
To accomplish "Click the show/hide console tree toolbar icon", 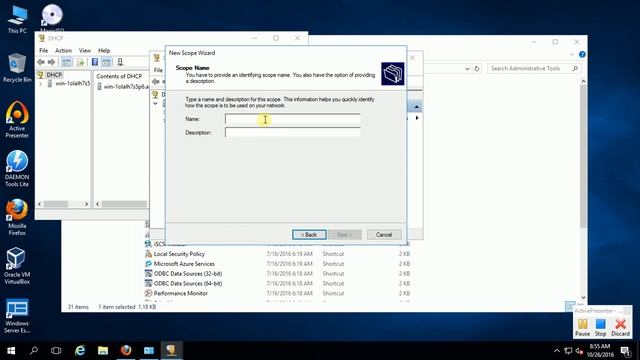I will tap(67, 62).
